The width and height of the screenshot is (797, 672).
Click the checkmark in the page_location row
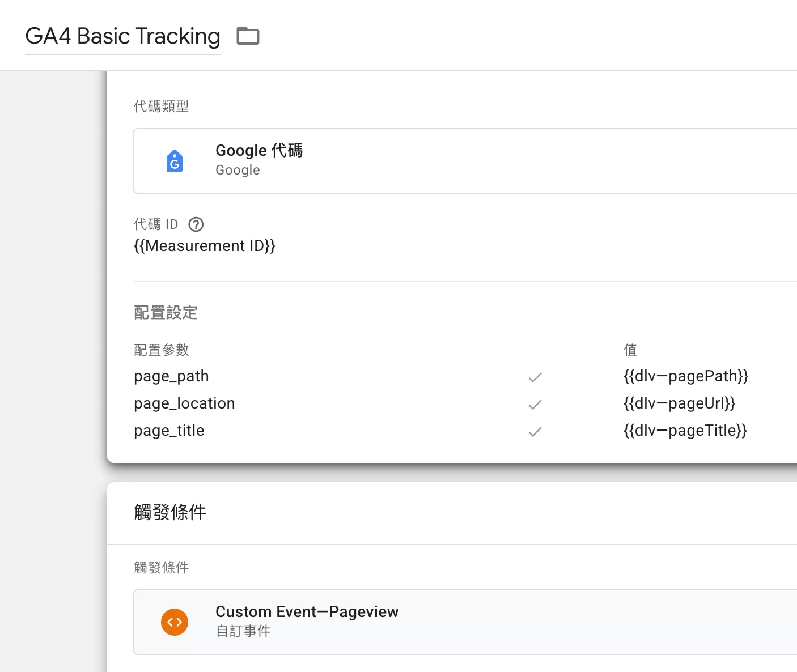(535, 405)
